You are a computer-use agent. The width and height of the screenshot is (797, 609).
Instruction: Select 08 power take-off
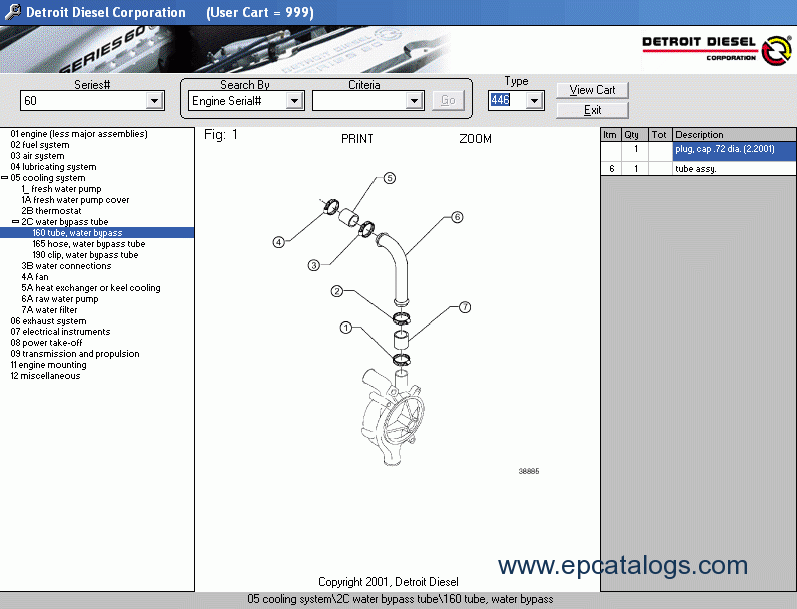coord(46,343)
